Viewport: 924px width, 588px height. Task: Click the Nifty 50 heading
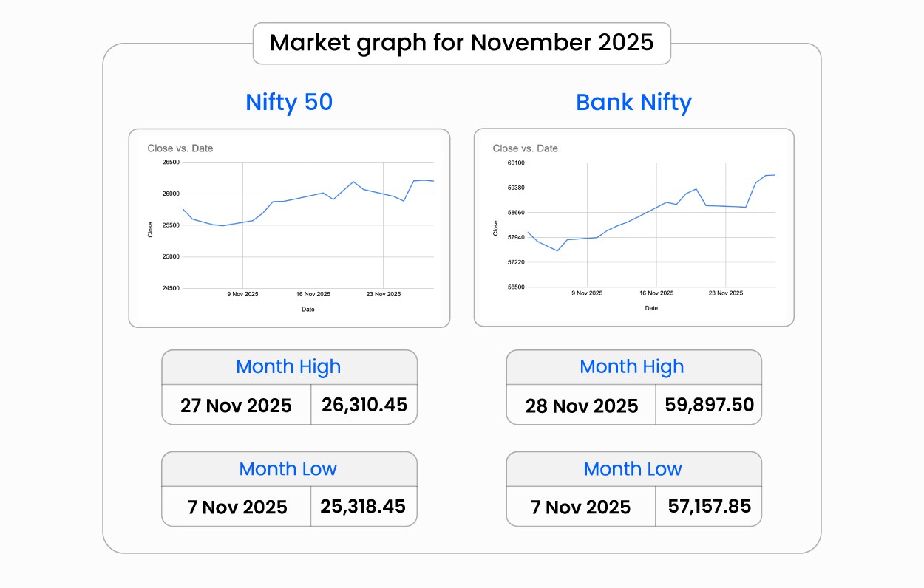(x=289, y=102)
